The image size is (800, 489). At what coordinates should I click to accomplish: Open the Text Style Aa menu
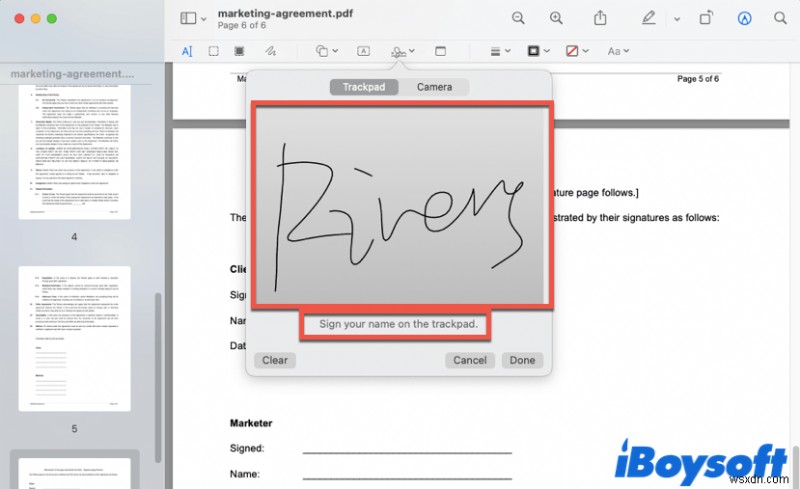click(x=618, y=51)
